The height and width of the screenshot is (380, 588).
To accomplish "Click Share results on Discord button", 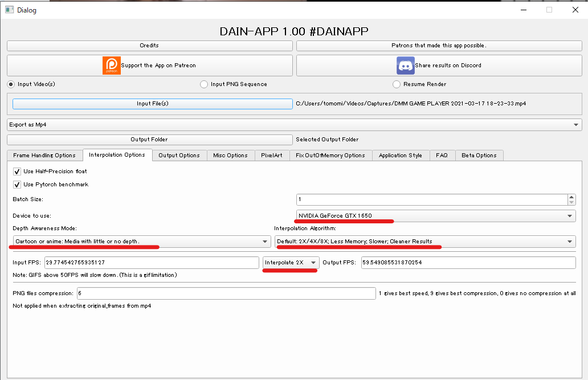I will click(x=439, y=66).
